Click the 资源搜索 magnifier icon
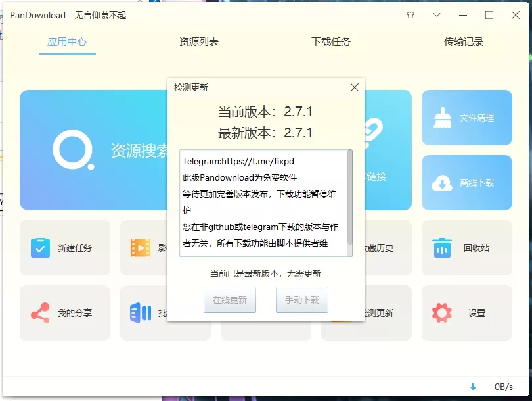 pyautogui.click(x=74, y=150)
